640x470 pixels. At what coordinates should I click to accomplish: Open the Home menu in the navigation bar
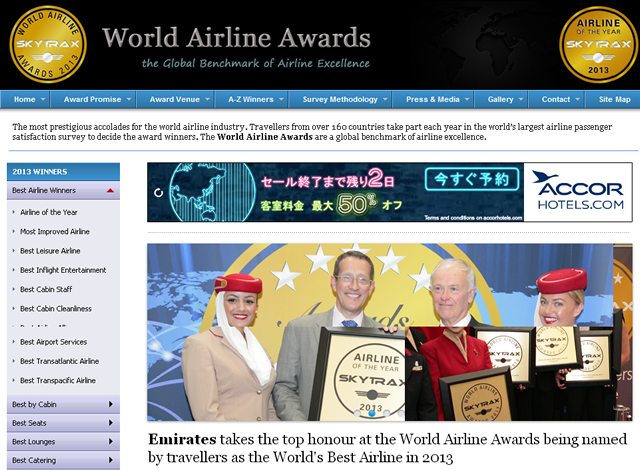(x=30, y=100)
